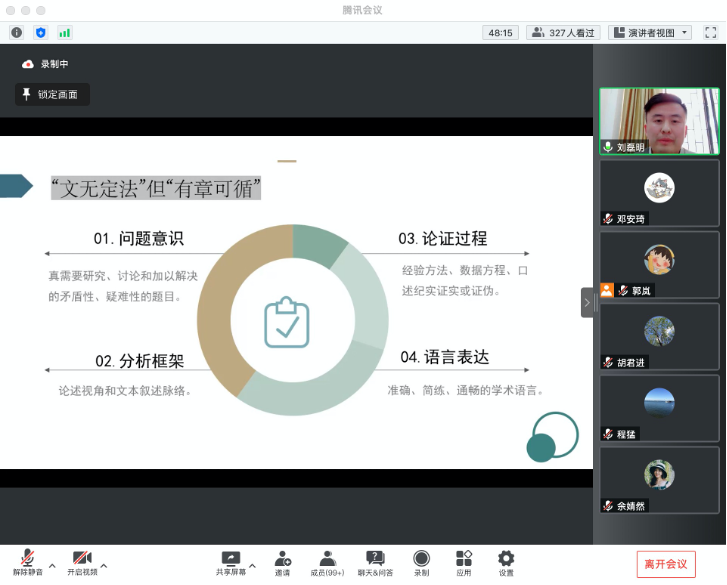Click the clipboard checkmark icon in the donut
The width and height of the screenshot is (727, 585).
point(287,322)
